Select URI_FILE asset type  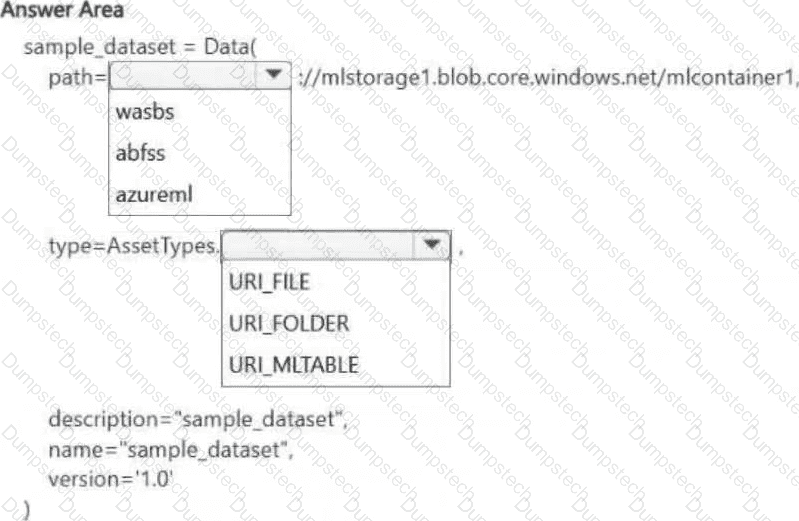point(269,282)
